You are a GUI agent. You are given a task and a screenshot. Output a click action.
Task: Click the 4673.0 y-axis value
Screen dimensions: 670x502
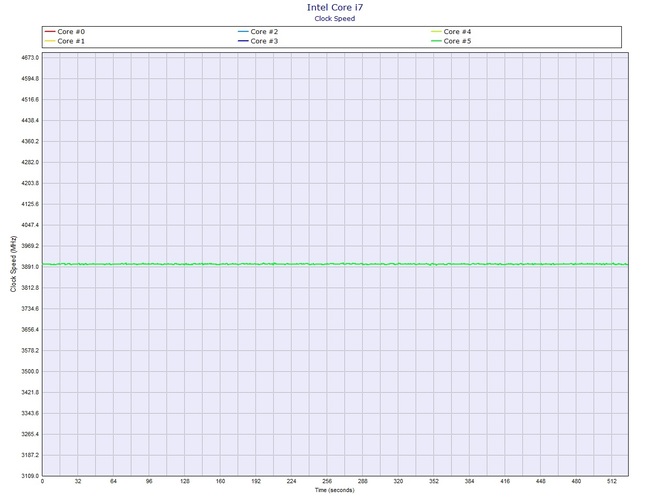30,58
